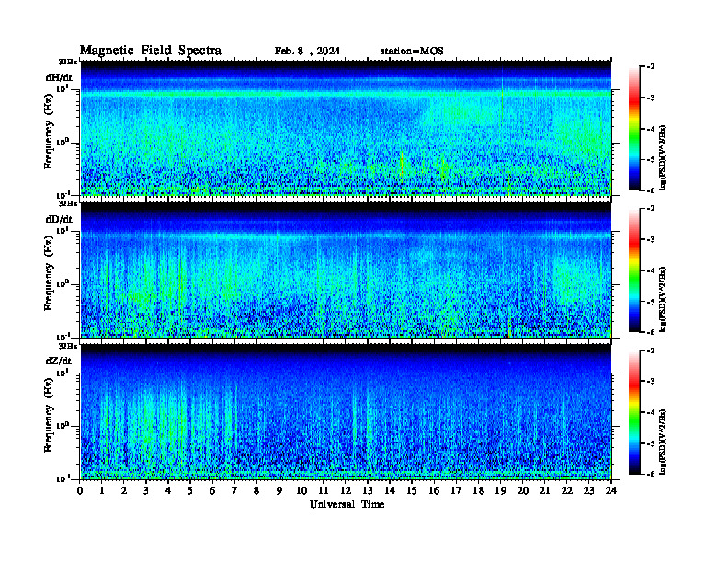Click hour '2' on the Universal Time axis

(x=124, y=490)
